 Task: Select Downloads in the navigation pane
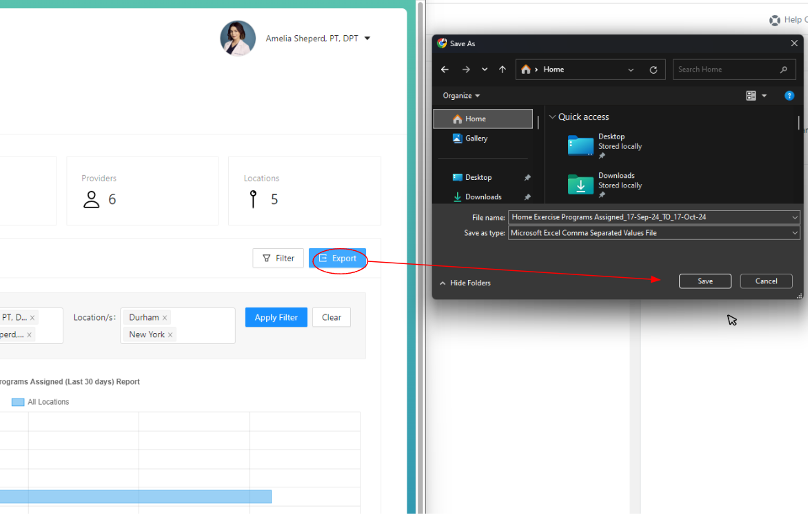tap(483, 197)
